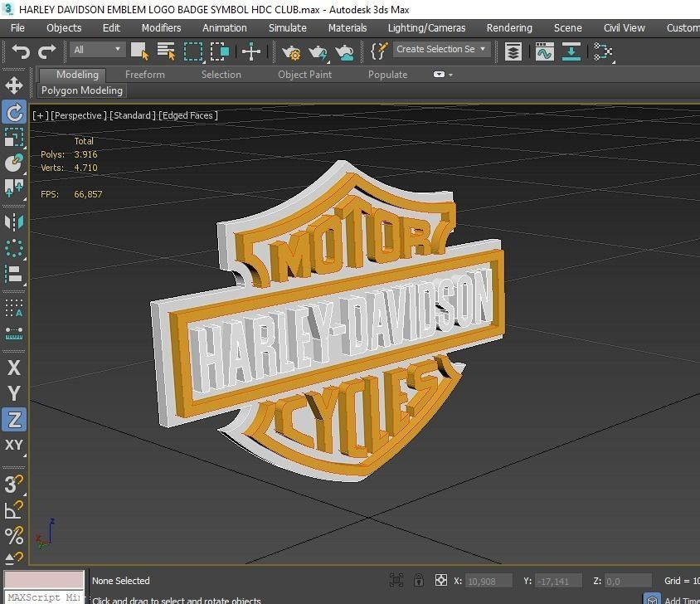Open ribbon display options arrow after Populate
The width and height of the screenshot is (700, 604).
click(x=451, y=75)
